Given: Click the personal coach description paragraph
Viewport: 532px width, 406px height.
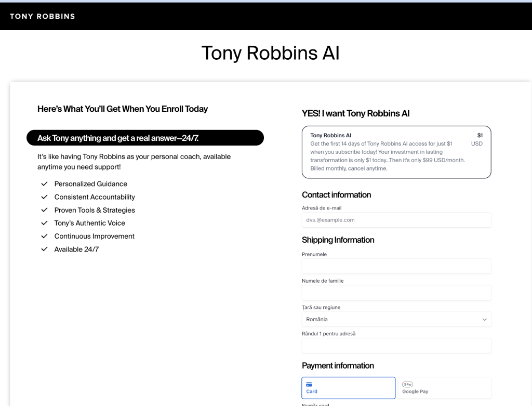Looking at the screenshot, I should coord(134,162).
